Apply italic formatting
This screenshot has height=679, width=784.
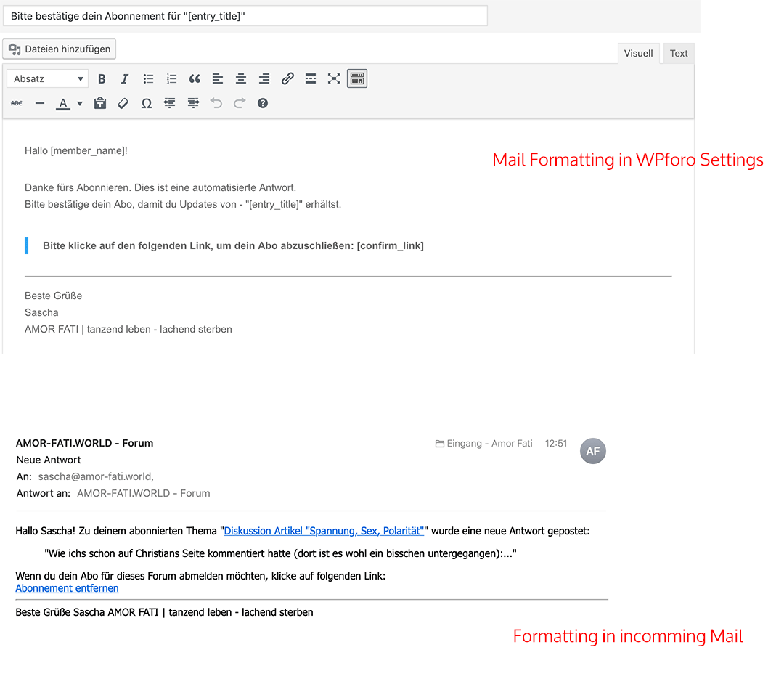pyautogui.click(x=124, y=78)
